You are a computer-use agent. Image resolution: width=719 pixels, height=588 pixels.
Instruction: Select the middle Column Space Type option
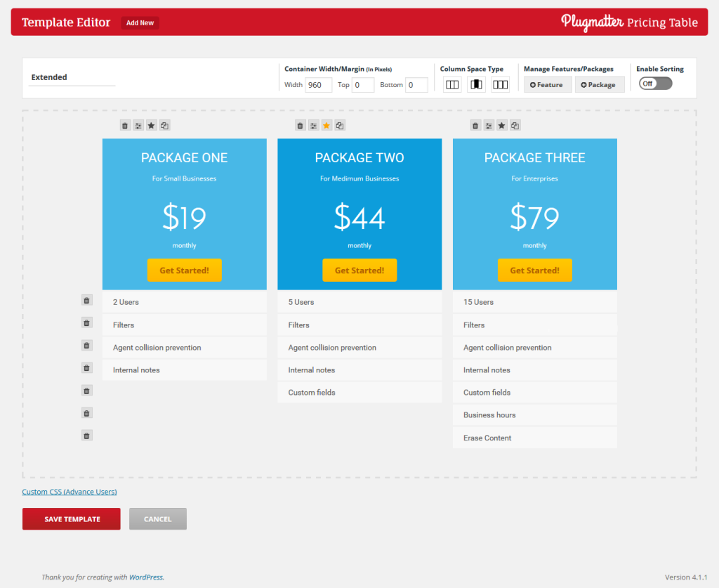tap(475, 84)
